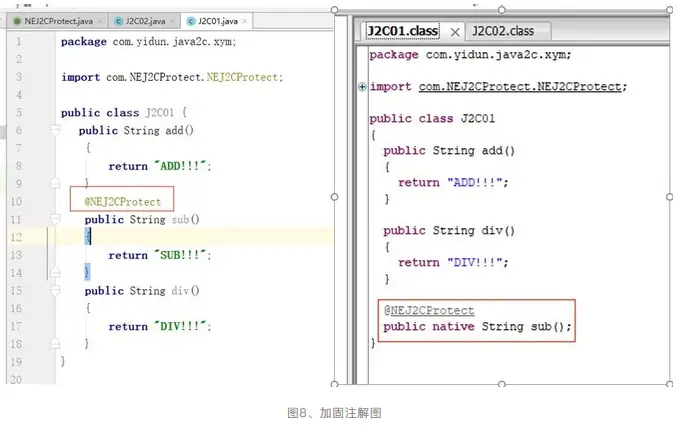
Task: Click "public class J2C01" in the class view
Action: [432, 119]
